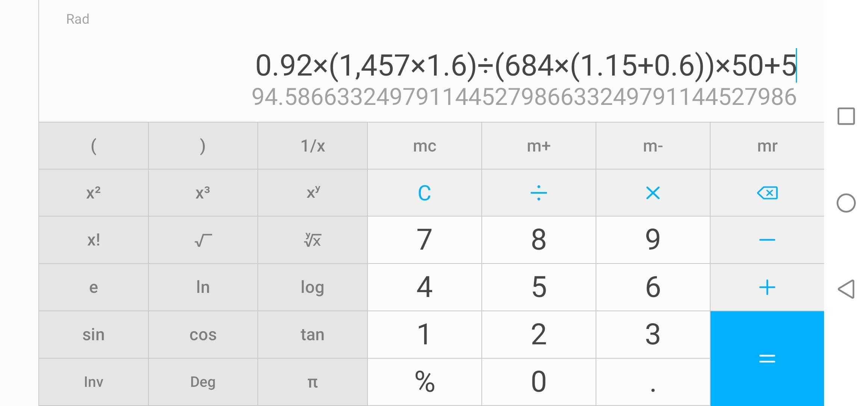868x406 pixels.
Task: Tap the square root function key
Action: [203, 240]
